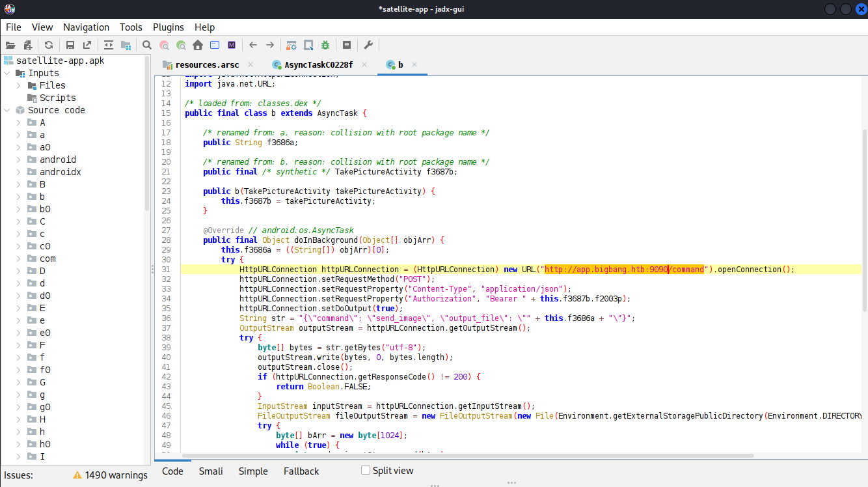Click the deobfuscation toolbar icon
The image size is (868, 487).
292,45
